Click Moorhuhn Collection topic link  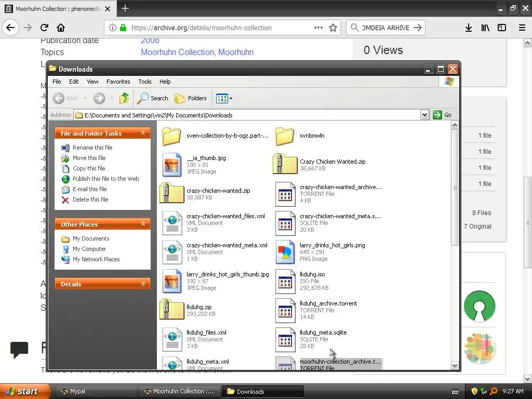pyautogui.click(x=178, y=52)
